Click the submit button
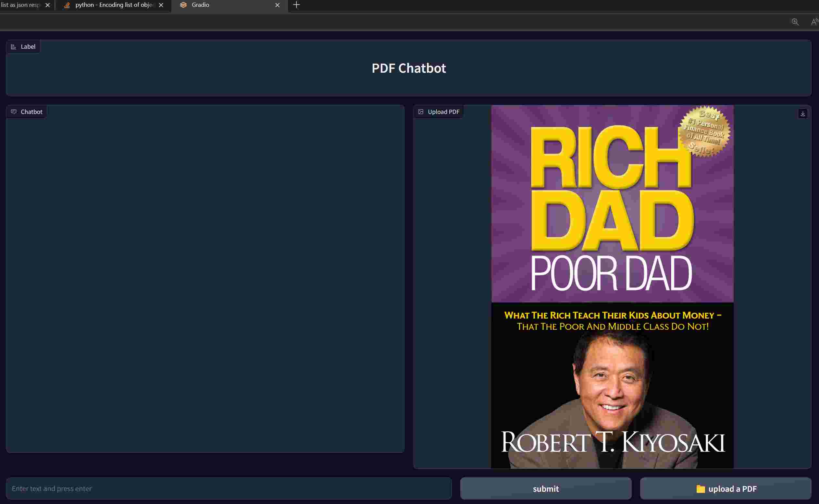 click(546, 489)
